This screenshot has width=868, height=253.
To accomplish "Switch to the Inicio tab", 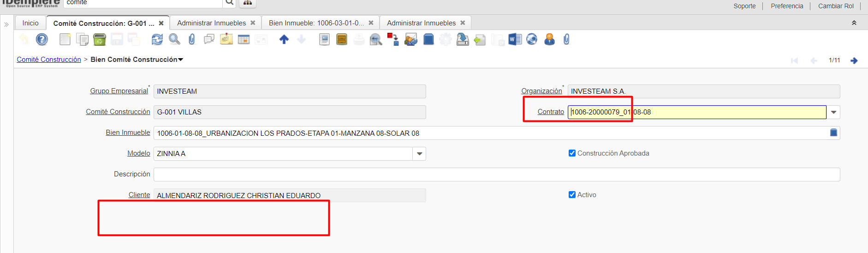I will [x=30, y=23].
